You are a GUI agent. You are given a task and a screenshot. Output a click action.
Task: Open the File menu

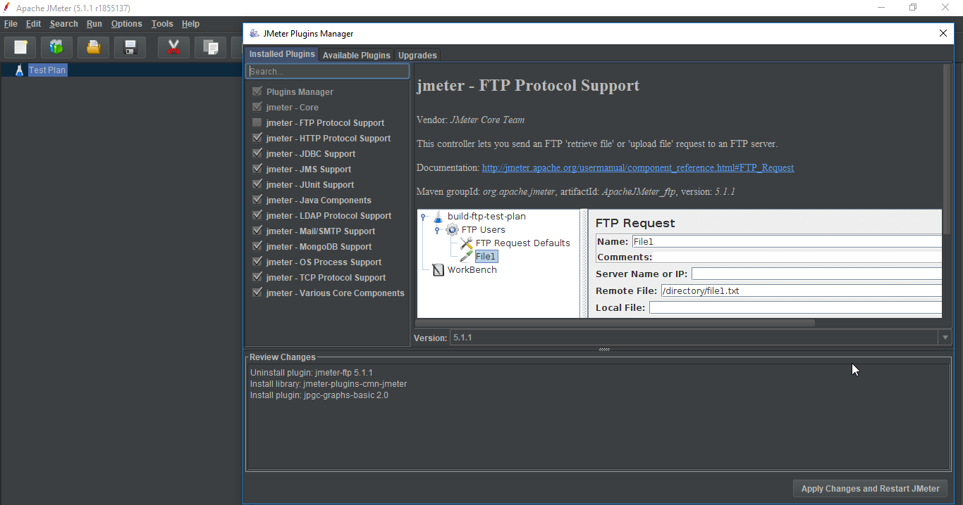tap(10, 24)
